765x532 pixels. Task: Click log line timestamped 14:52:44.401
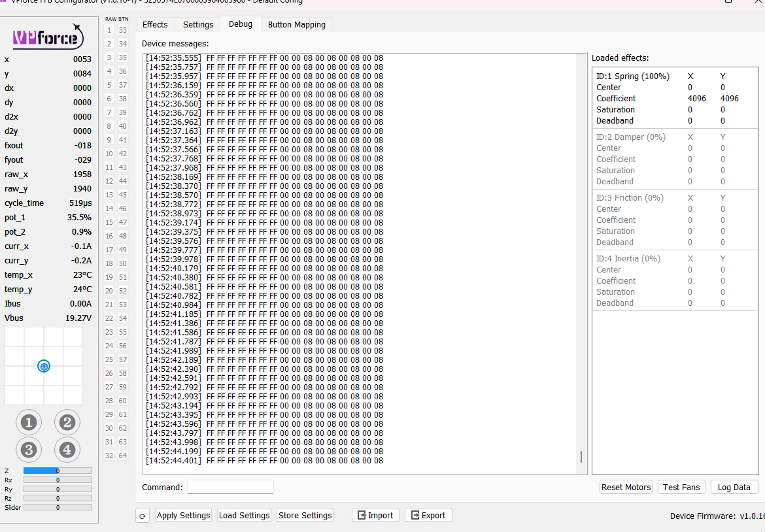point(264,460)
